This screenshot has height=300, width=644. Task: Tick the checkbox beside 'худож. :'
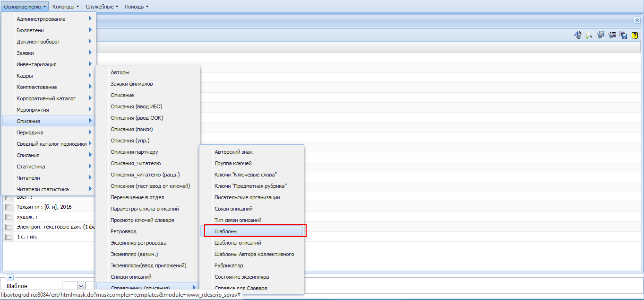click(8, 217)
